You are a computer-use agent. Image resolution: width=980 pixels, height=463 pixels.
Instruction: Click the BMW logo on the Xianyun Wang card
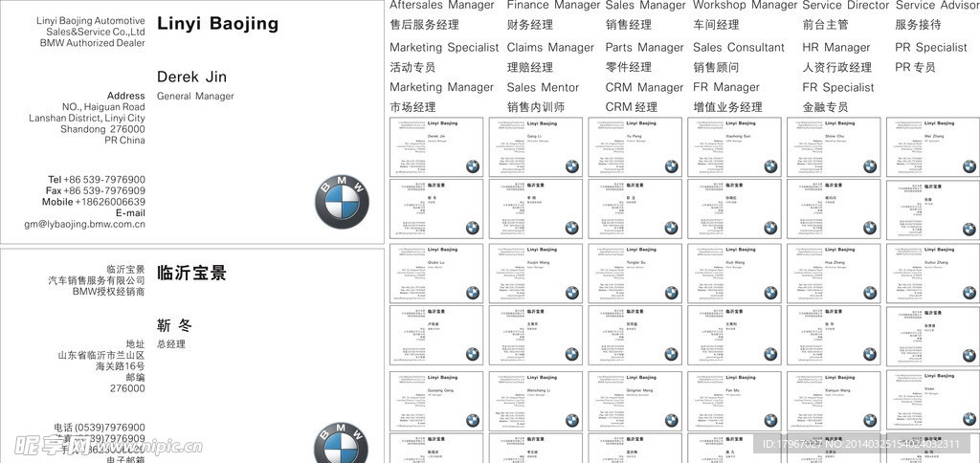870,421
